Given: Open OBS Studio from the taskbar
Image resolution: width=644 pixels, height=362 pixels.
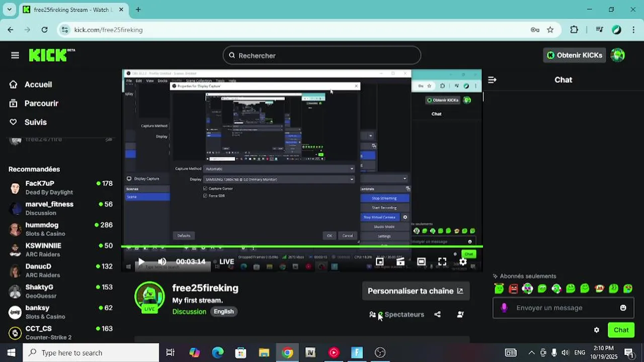Looking at the screenshot, I should (380, 352).
